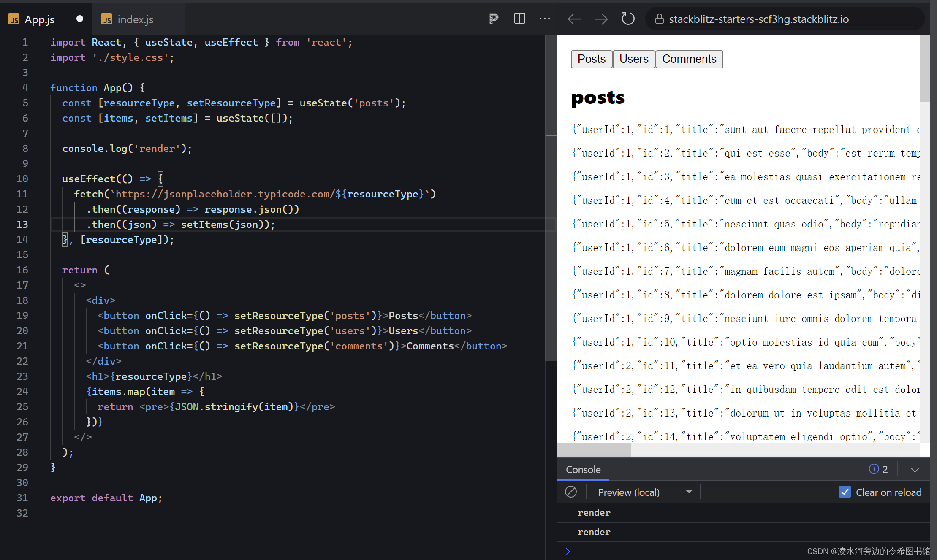Click the preview URL address field
This screenshot has height=560, width=937.
(x=758, y=19)
